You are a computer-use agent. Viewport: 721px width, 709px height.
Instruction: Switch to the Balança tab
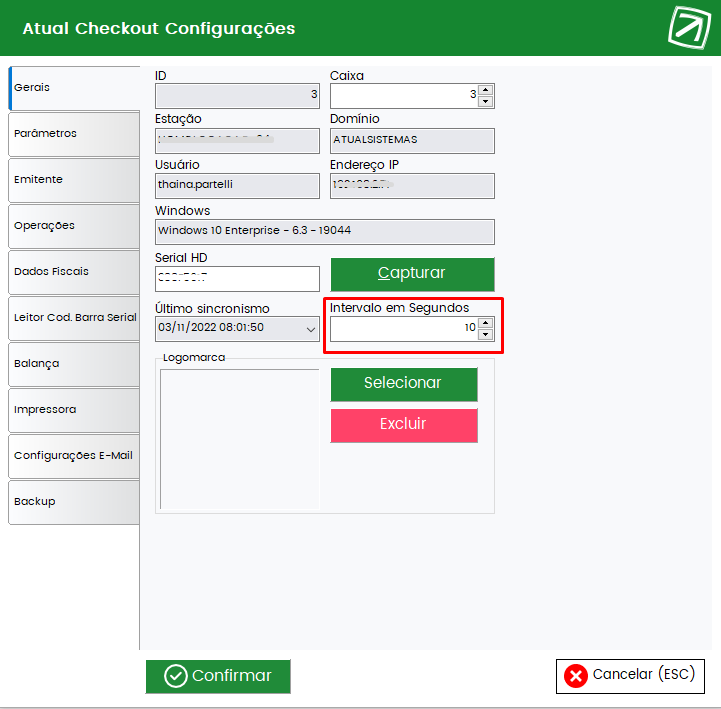click(x=74, y=364)
